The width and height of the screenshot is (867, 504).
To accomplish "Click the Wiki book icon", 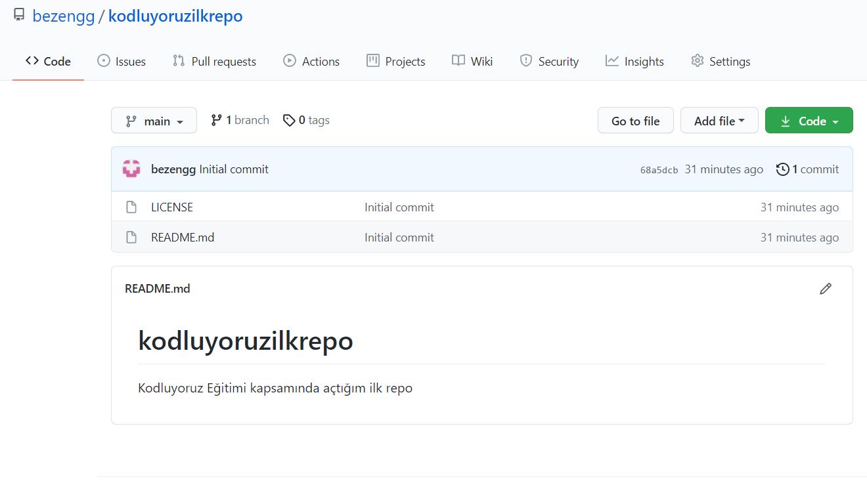I will coord(458,61).
